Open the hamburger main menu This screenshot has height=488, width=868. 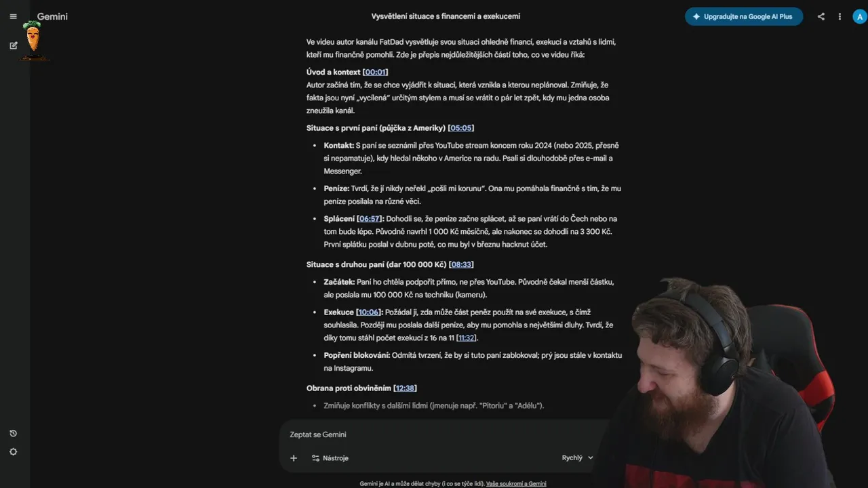click(13, 16)
